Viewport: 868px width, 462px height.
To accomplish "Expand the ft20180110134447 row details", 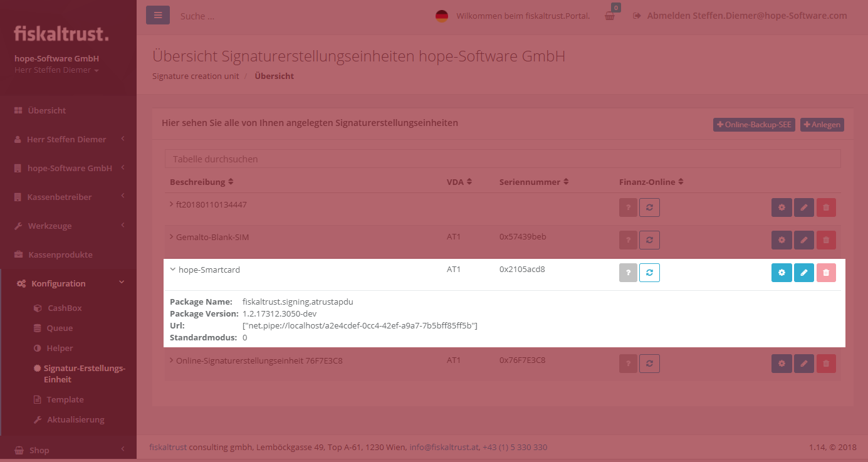I will tap(172, 204).
